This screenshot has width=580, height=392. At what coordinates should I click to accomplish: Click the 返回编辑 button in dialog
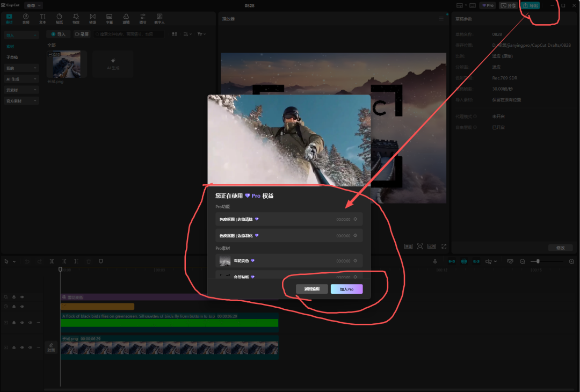click(x=311, y=289)
